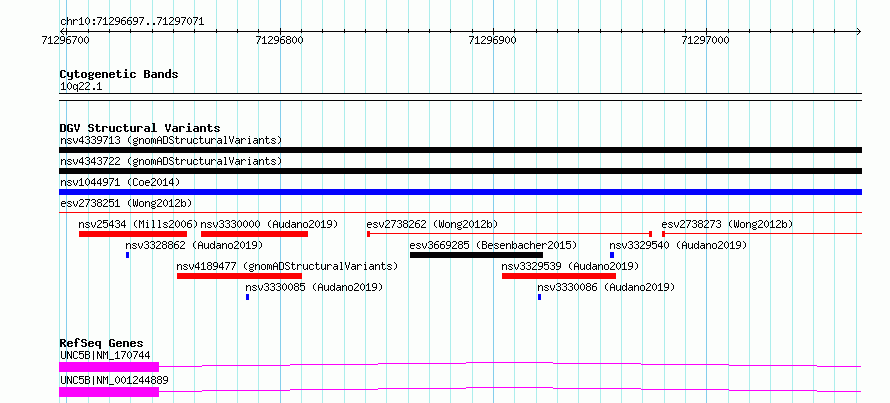Open the nsv4189477 (gnomADStructuralVariants) label
Image resolution: width=890 pixels, height=403 pixels.
click(x=287, y=266)
